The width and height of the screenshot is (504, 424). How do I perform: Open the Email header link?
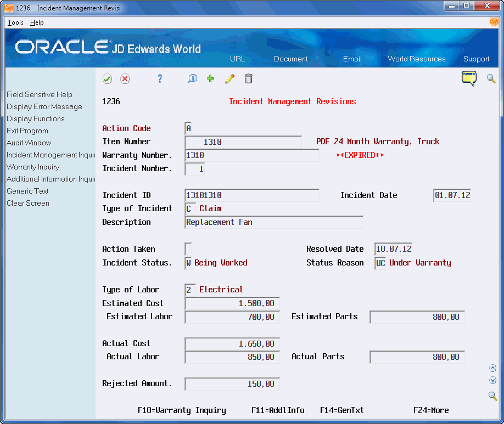352,59
